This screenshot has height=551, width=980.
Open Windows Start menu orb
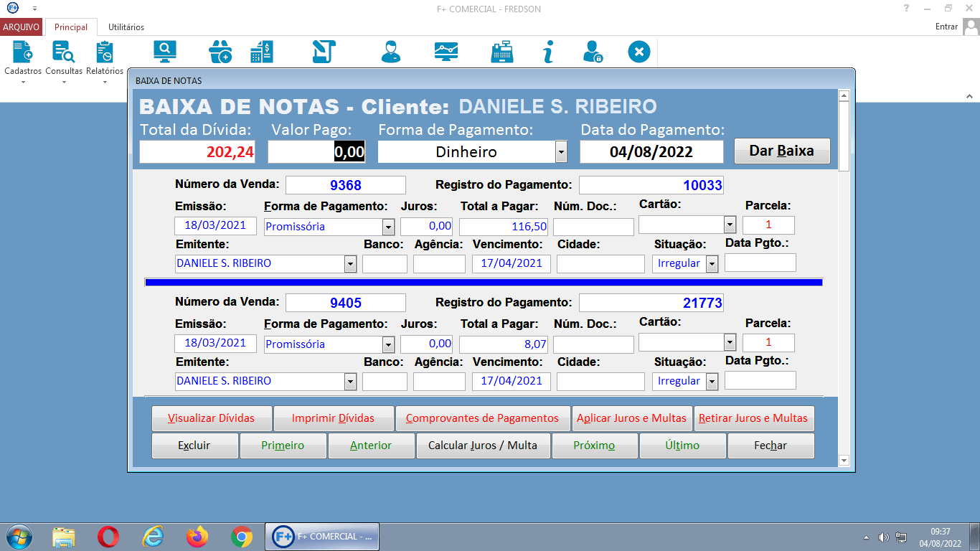(x=19, y=537)
